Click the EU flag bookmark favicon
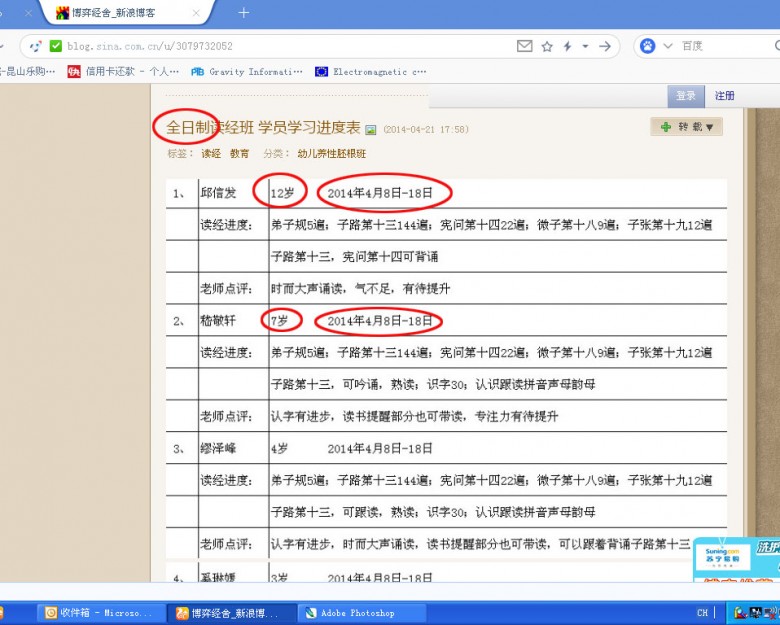Image resolution: width=780 pixels, height=625 pixels. pyautogui.click(x=321, y=72)
